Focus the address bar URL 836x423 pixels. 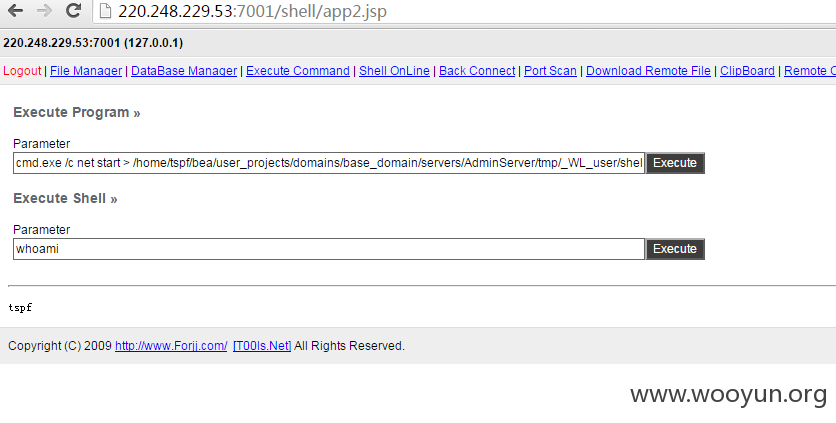[252, 11]
